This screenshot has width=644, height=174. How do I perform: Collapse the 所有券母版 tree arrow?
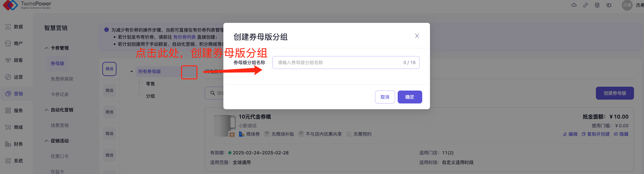pyautogui.click(x=132, y=72)
